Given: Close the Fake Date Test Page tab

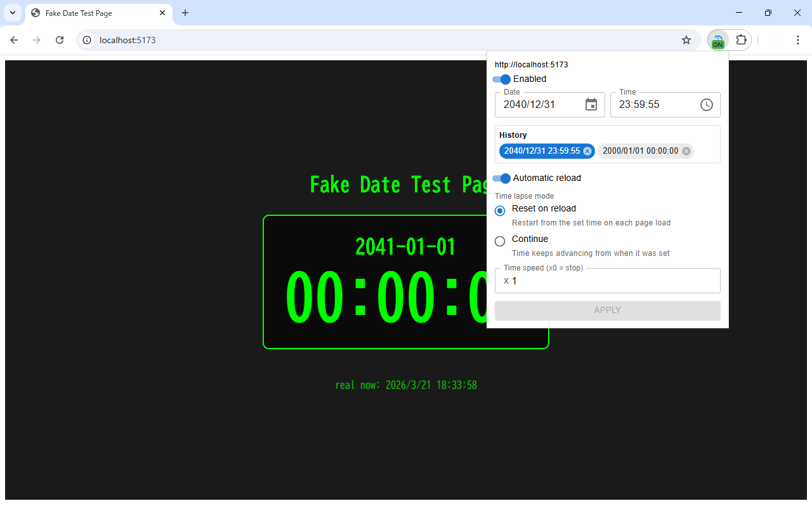Looking at the screenshot, I should pos(162,13).
